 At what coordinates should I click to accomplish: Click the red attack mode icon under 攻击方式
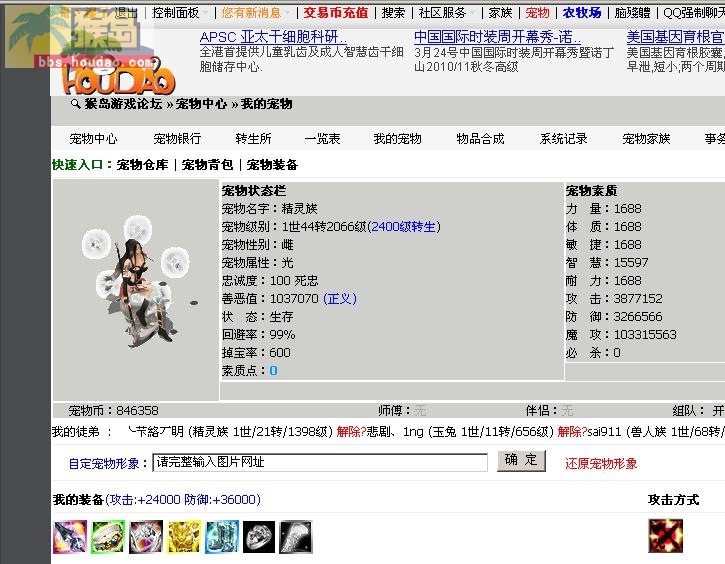(x=666, y=536)
